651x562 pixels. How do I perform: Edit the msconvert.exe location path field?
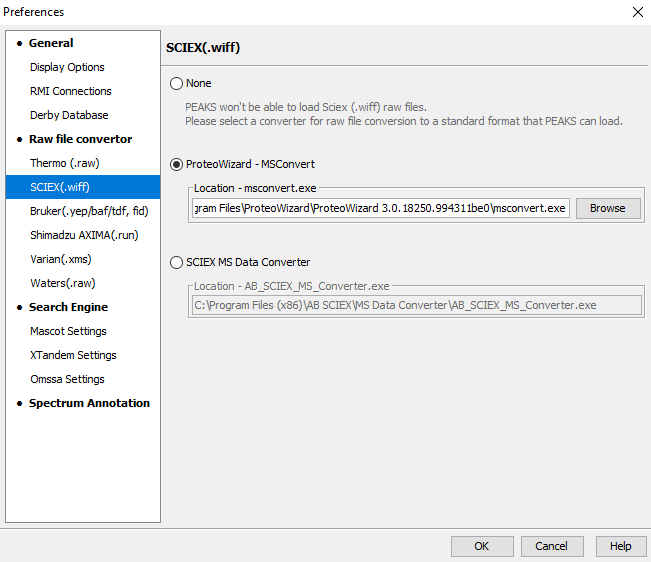(x=381, y=208)
